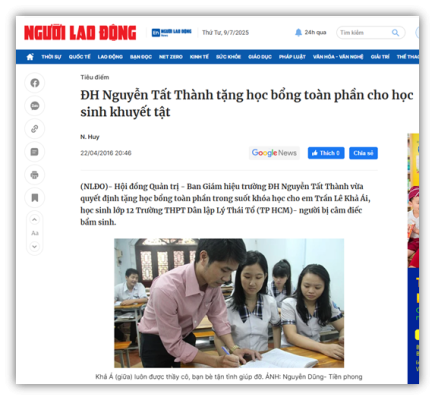The height and width of the screenshot is (400, 435).
Task: Share article via Facebook sidebar icon
Action: [35, 83]
